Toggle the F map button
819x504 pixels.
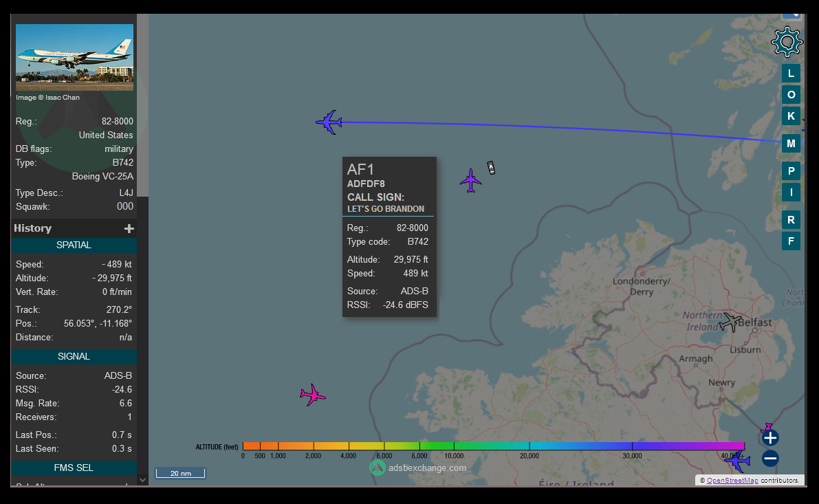coord(791,241)
